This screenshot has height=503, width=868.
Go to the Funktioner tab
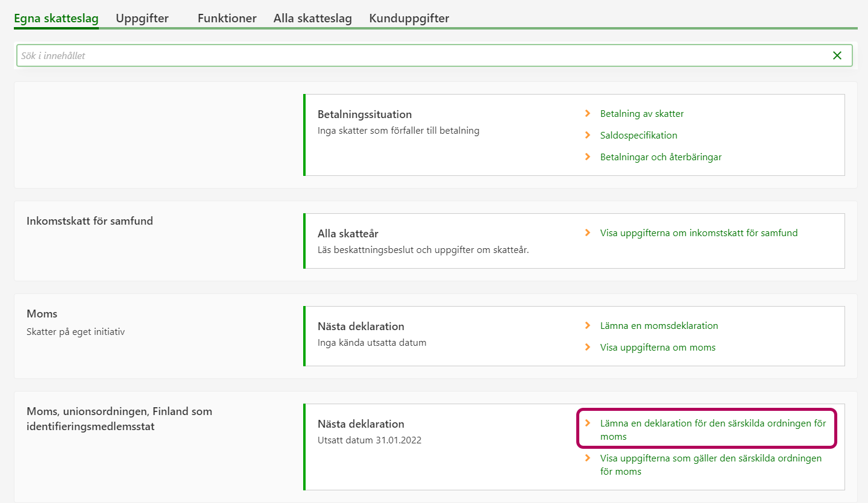227,18
